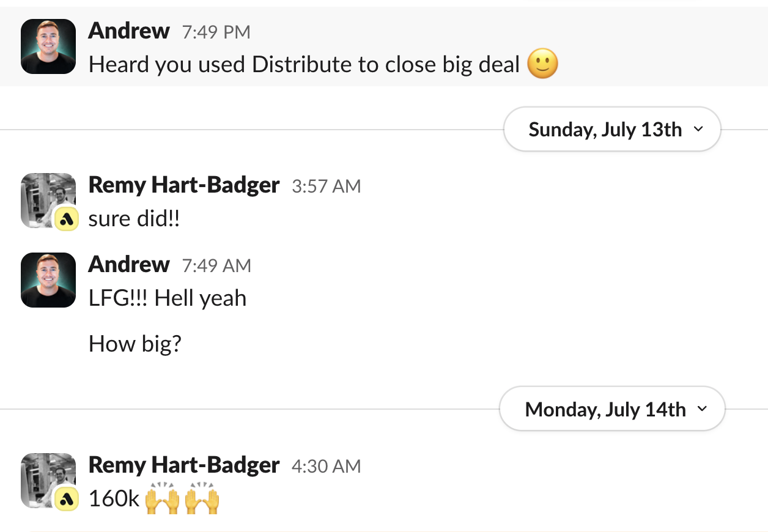The width and height of the screenshot is (768, 532).
Task: Open the Sunday, July 13th date dropdown
Action: (611, 130)
